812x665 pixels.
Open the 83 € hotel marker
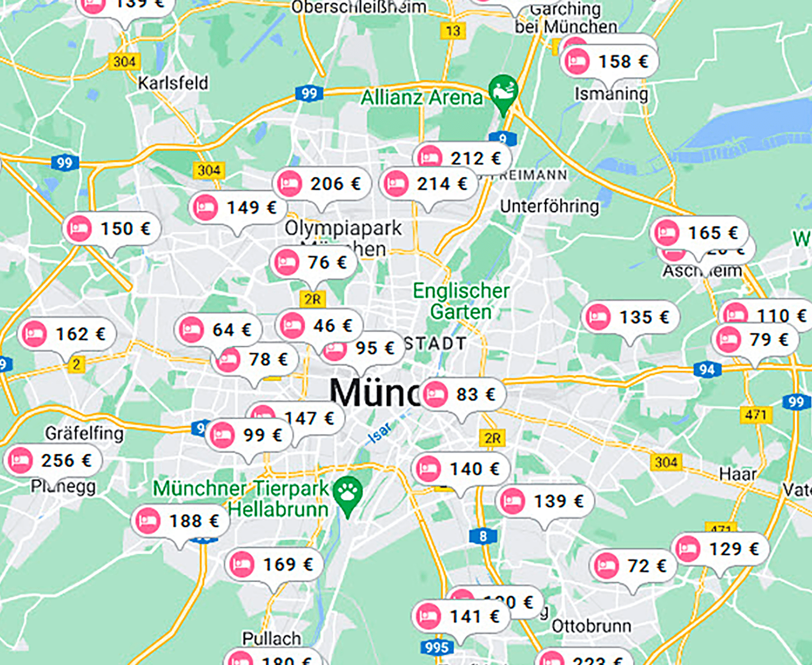pyautogui.click(x=463, y=394)
